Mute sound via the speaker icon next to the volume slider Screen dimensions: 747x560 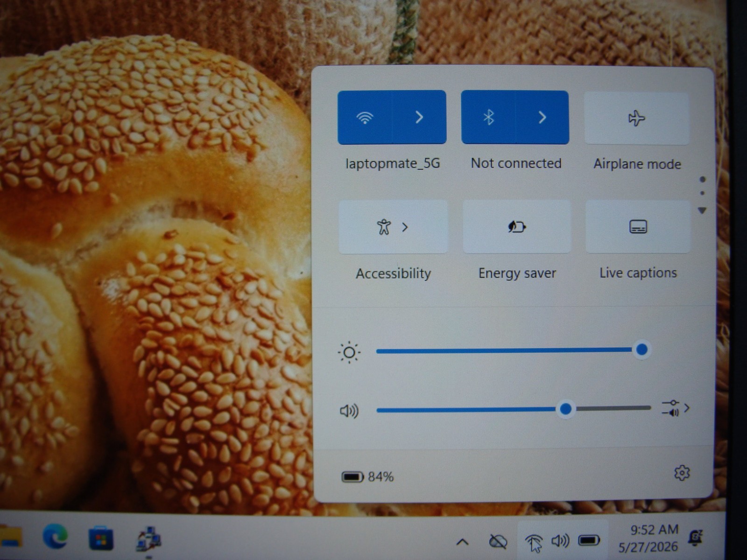pos(349,411)
